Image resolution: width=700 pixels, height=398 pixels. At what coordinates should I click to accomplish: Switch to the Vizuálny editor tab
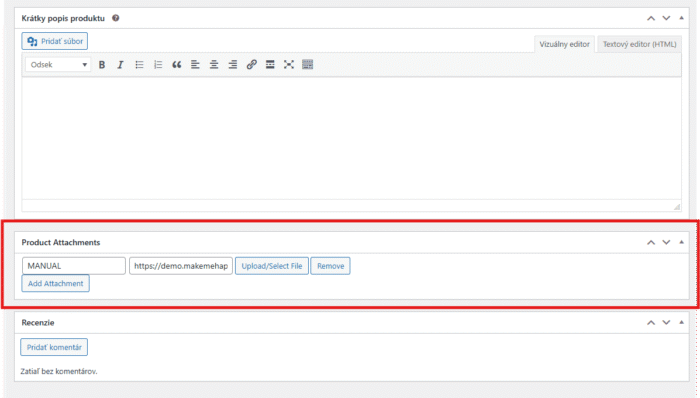[x=564, y=44]
